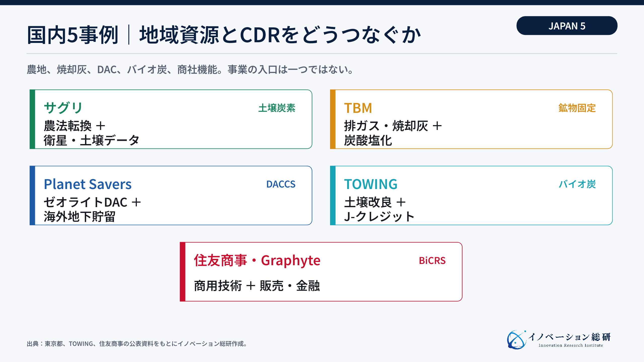Click the JAPAN 5 badge
Viewport: 644px width, 362px height.
coord(567,26)
